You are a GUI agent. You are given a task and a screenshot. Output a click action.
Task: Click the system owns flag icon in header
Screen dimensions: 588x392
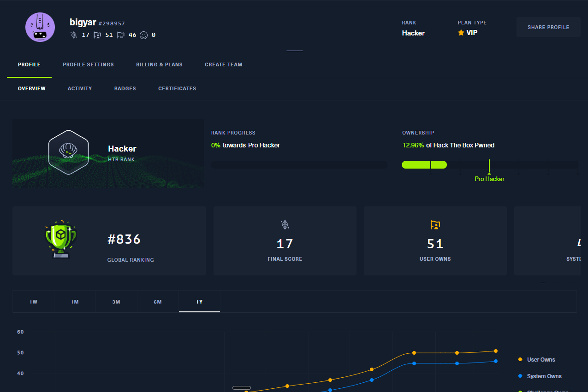(x=120, y=35)
